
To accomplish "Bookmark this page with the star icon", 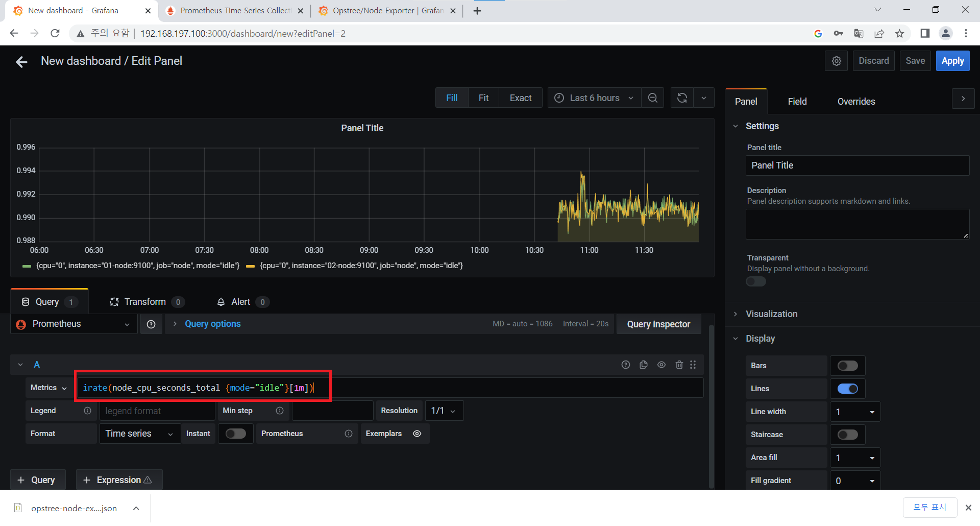I will [x=899, y=33].
